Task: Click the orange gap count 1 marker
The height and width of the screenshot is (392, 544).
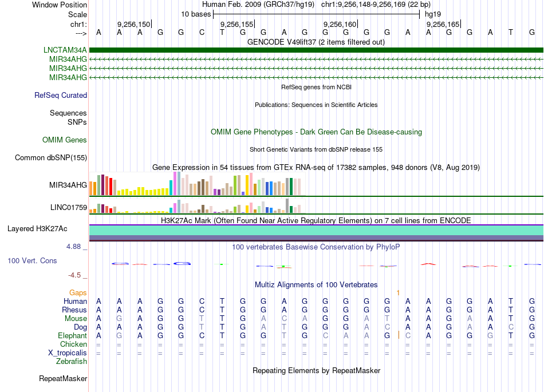Action: tap(398, 293)
